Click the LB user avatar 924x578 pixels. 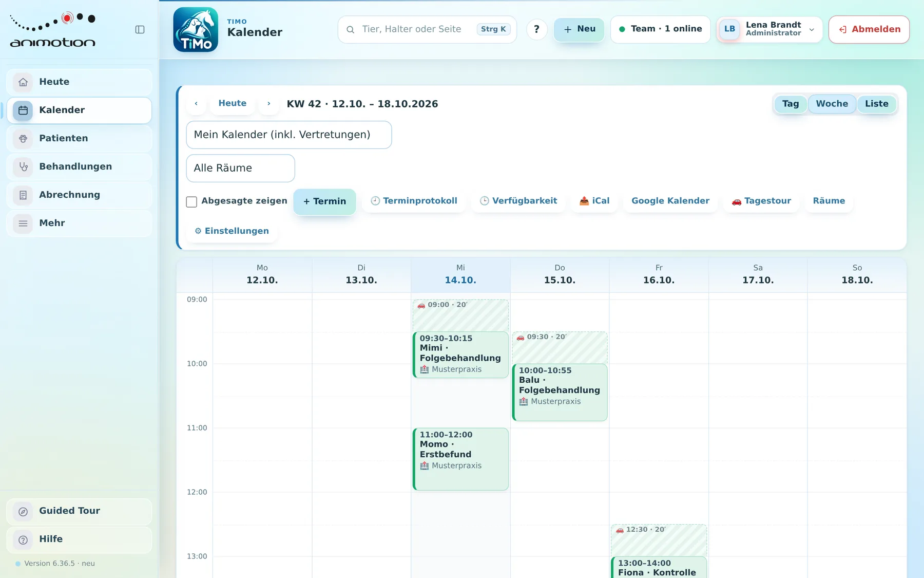729,29
